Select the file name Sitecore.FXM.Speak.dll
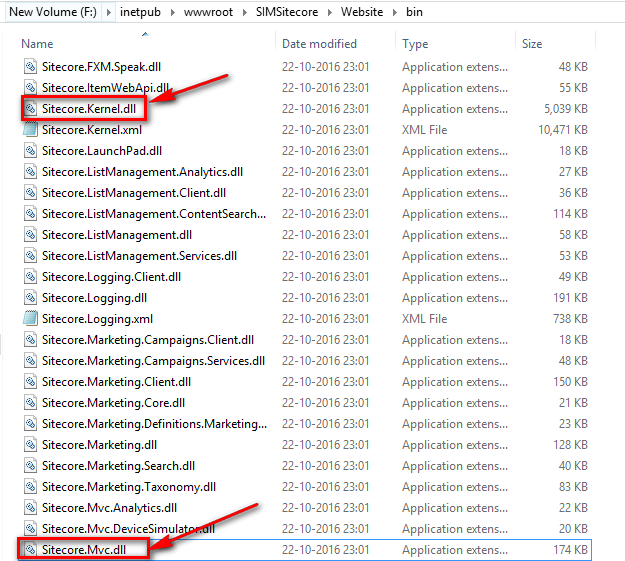 101,67
